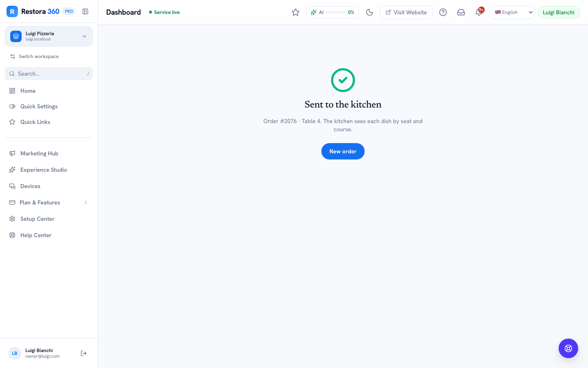
Task: Open Home in the sidebar
Action: click(x=49, y=91)
